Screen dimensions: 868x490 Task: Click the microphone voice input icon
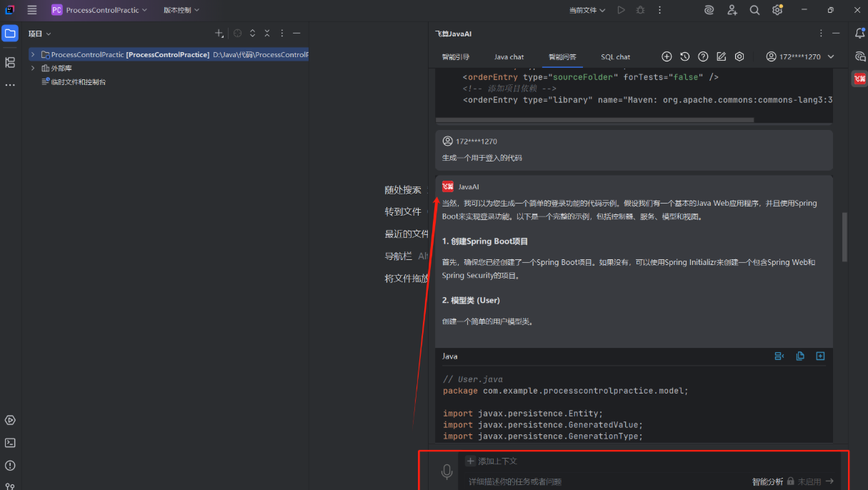pos(447,471)
